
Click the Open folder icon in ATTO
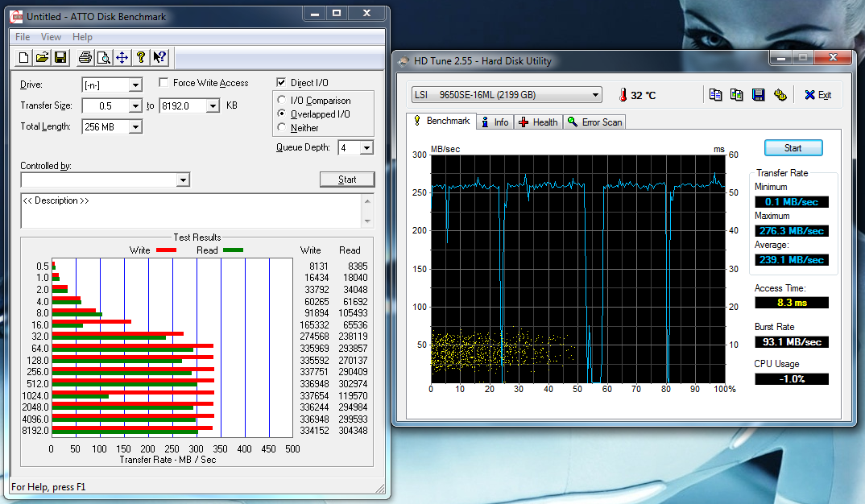[x=42, y=57]
